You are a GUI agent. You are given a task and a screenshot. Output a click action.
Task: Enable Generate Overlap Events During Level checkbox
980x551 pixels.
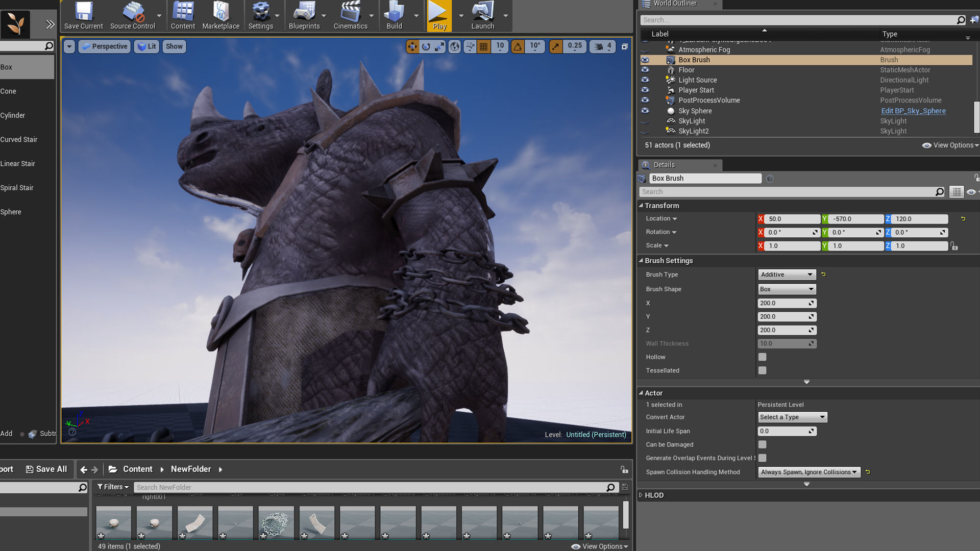point(762,458)
